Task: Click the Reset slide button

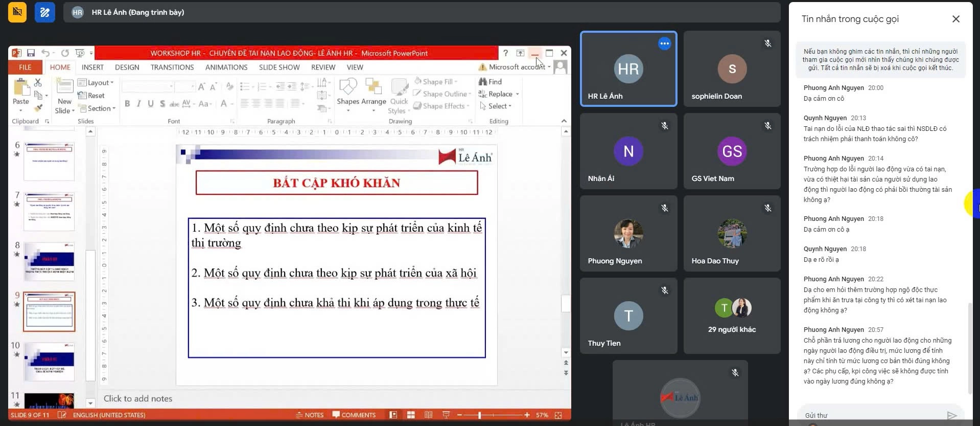Action: pyautogui.click(x=91, y=96)
